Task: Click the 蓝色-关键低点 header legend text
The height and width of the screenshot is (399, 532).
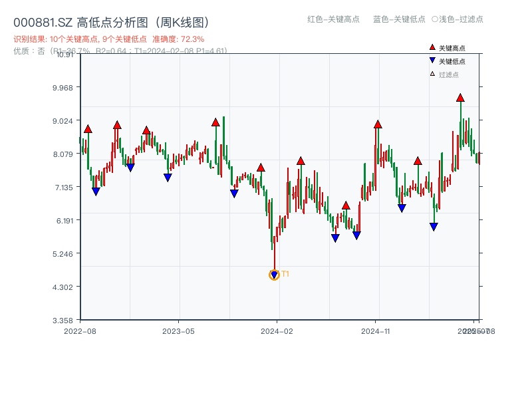Action: 399,19
